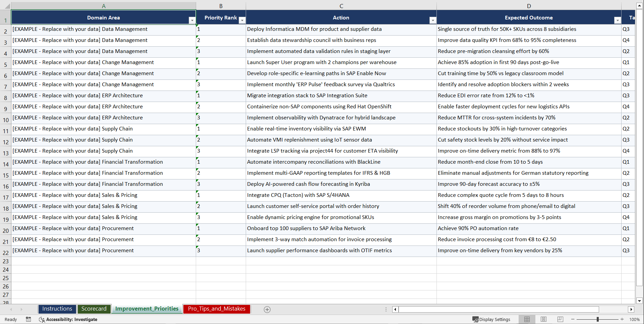Open the Instructions sheet
The image size is (644, 324).
point(57,309)
